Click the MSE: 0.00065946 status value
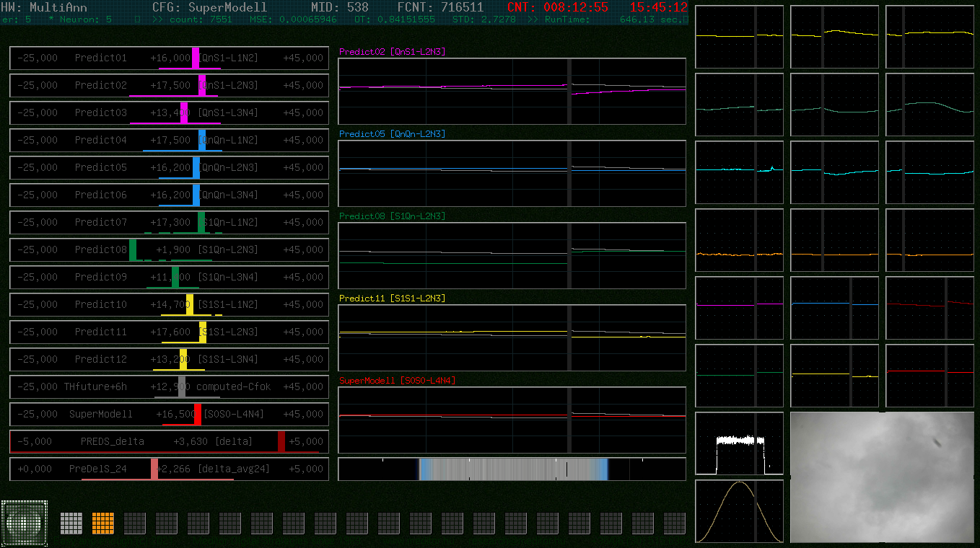This screenshot has height=548, width=980. coord(293,19)
